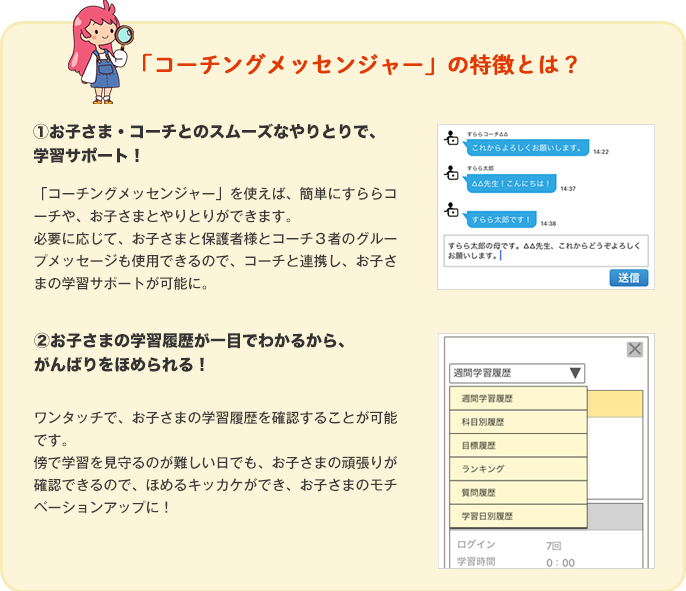Click the mascot girl with magnifying glass

[100, 52]
